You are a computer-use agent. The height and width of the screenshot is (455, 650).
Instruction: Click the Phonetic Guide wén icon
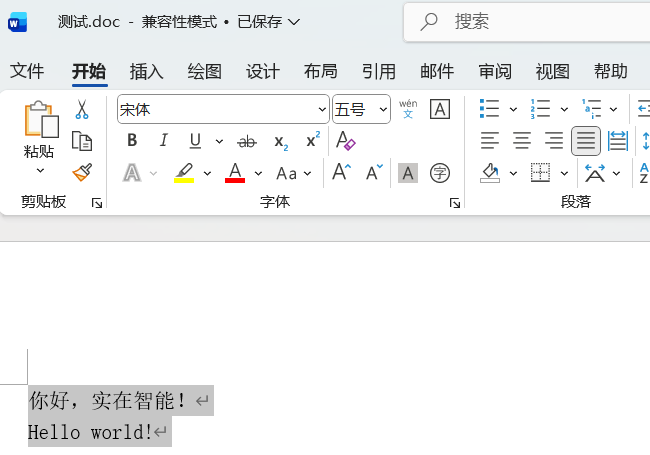[x=408, y=109]
